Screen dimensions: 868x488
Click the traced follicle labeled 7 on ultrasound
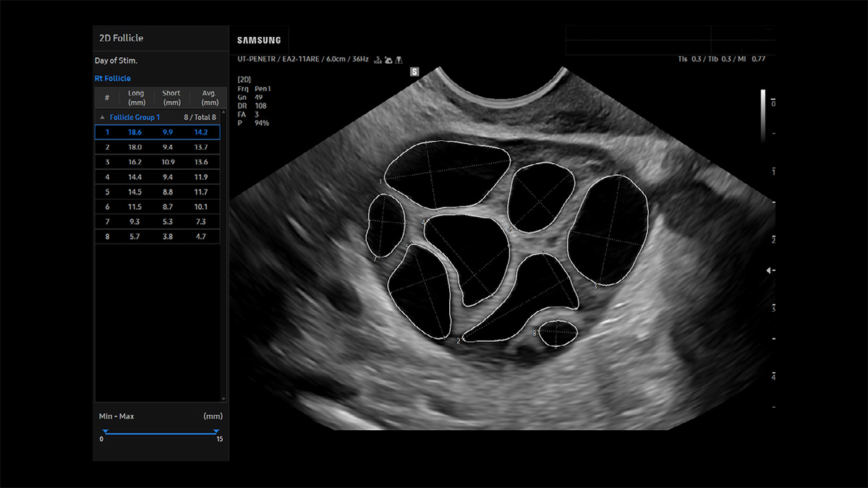click(385, 226)
